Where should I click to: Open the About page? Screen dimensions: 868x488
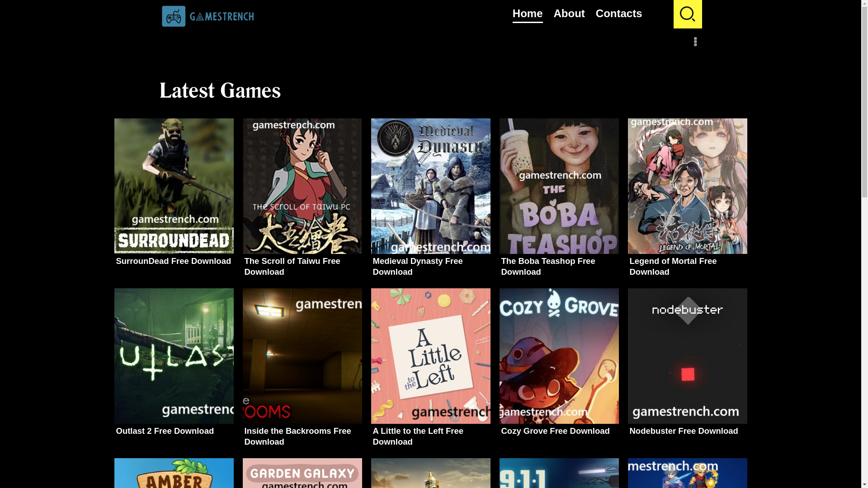click(569, 14)
